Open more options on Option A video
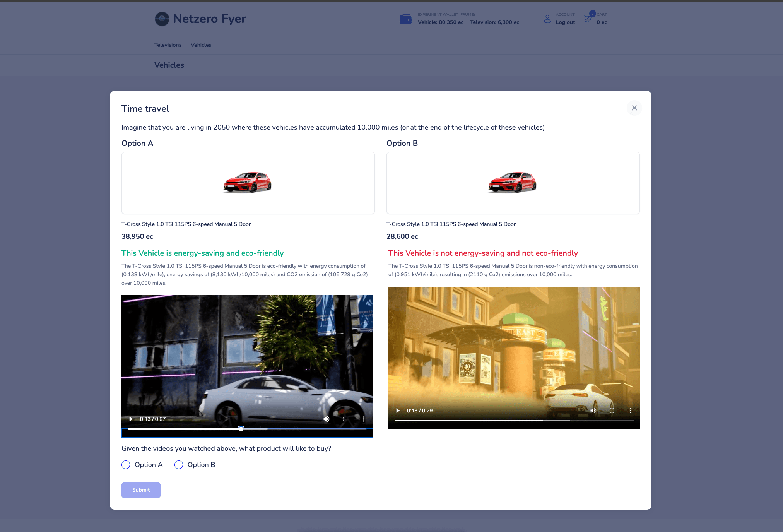Screen dimensions: 783x532 [363, 419]
